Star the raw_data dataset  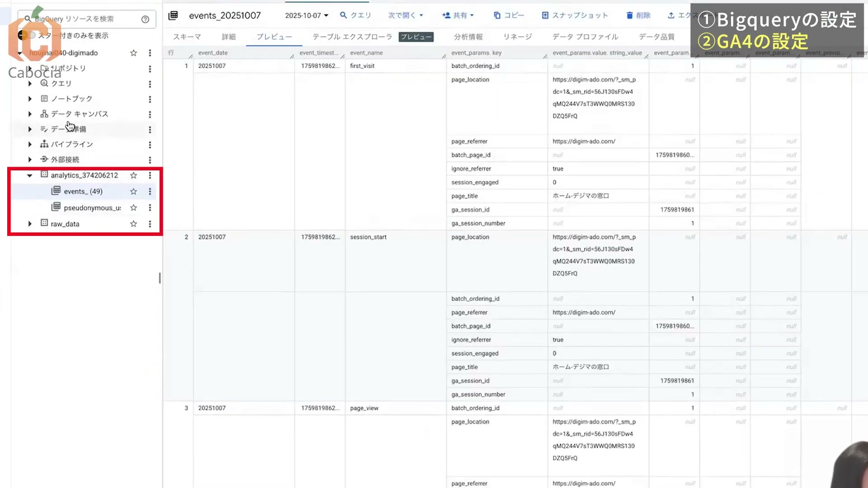click(x=133, y=224)
